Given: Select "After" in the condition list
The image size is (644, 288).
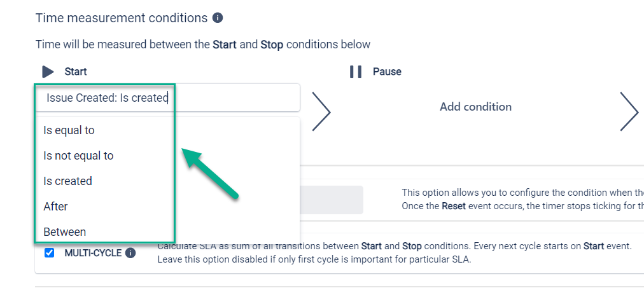Looking at the screenshot, I should tap(55, 207).
